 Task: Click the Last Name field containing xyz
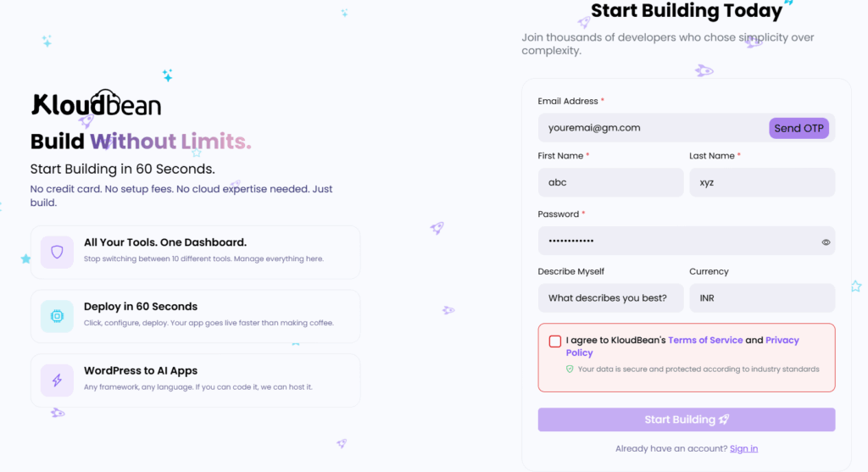point(762,182)
